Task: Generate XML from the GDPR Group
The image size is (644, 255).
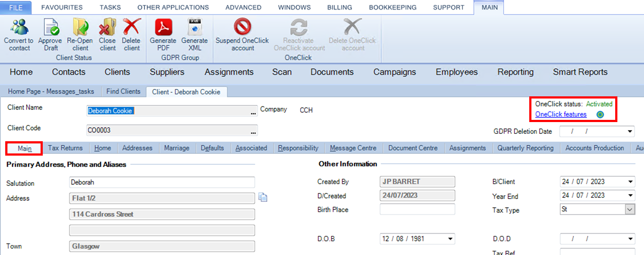Action: coord(195,27)
